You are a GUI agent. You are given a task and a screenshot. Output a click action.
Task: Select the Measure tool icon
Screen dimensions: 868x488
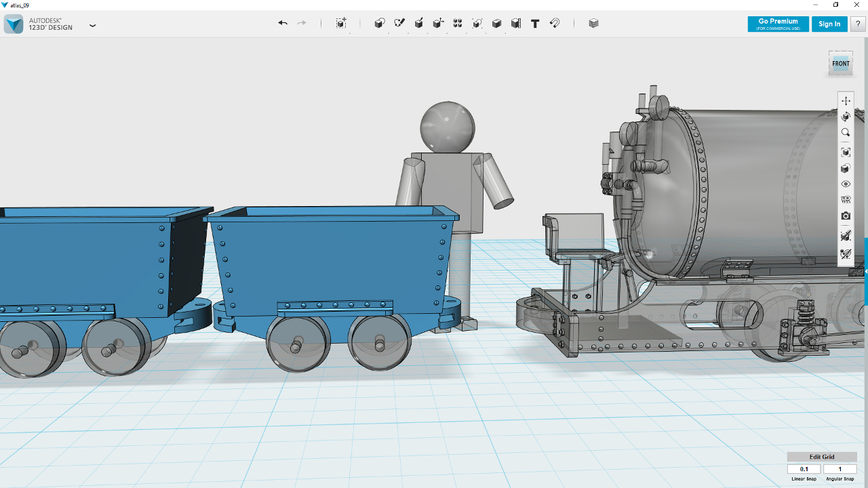click(x=516, y=23)
